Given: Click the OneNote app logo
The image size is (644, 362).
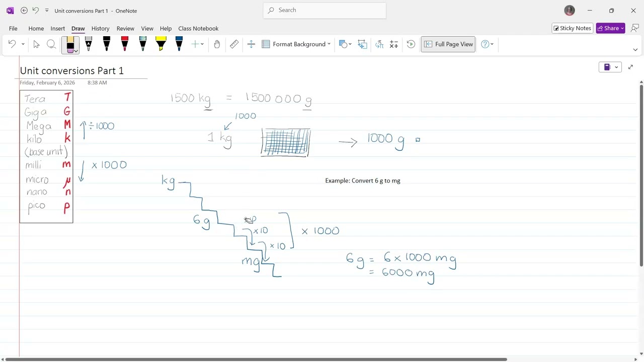Looking at the screenshot, I should click(x=10, y=11).
